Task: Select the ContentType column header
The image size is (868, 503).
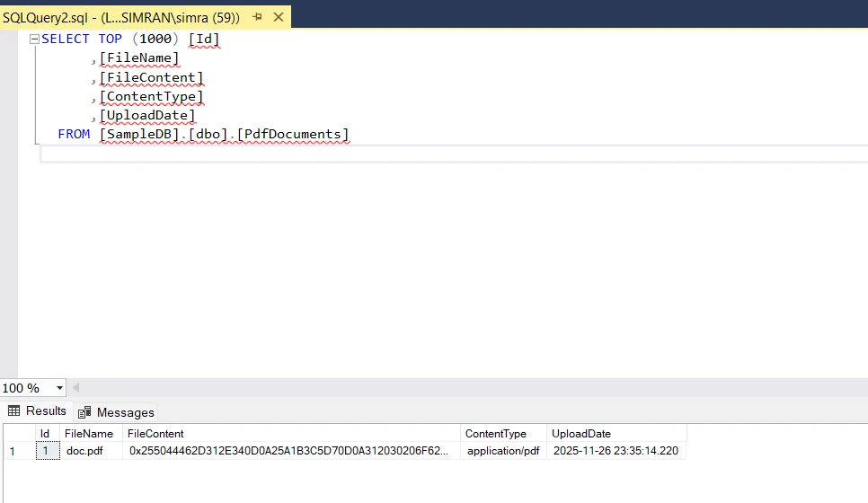Action: pos(503,433)
